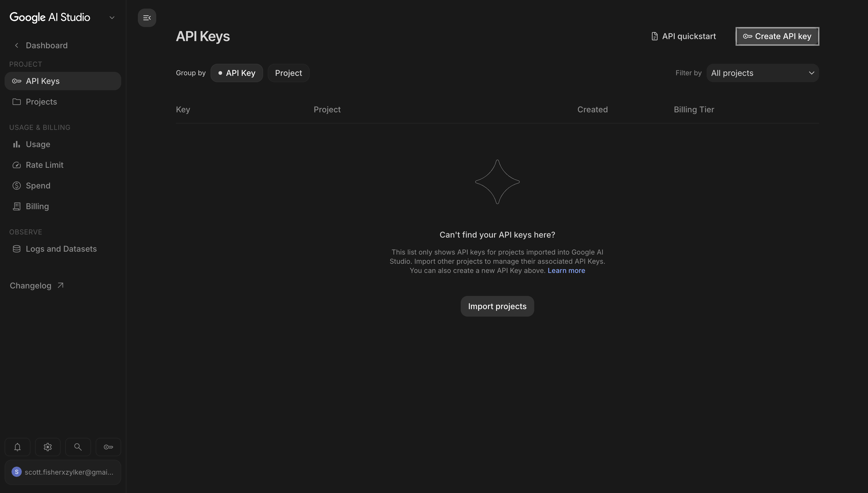
Task: Follow the Learn more link
Action: tap(566, 271)
